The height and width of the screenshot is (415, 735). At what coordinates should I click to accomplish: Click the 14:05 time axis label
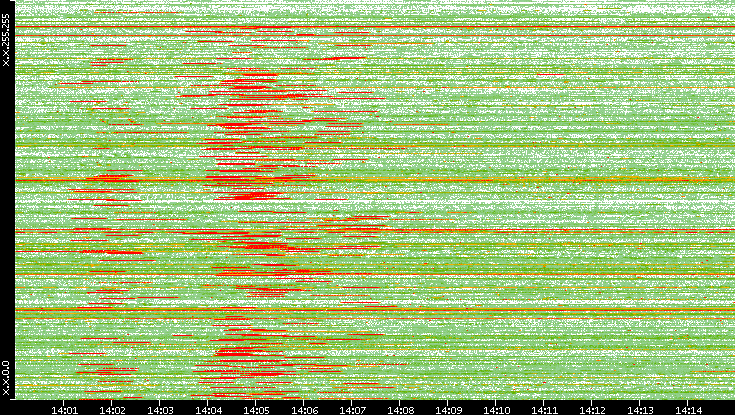point(256,410)
